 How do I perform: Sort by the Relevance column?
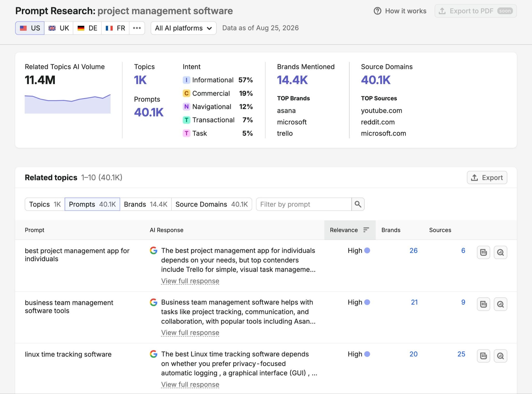click(350, 230)
